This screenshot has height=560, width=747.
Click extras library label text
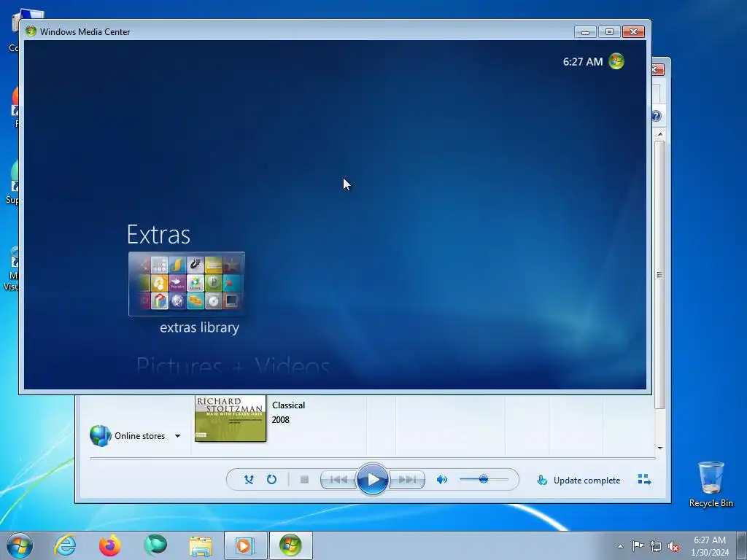(199, 327)
